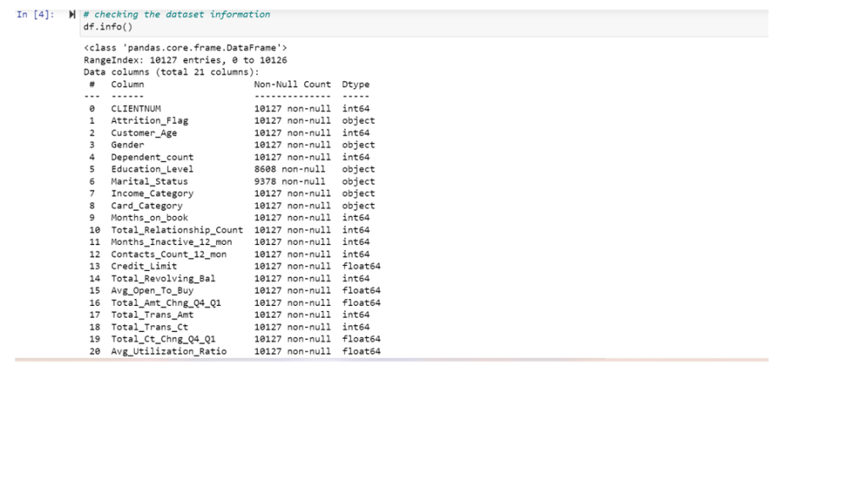
Task: Click the float64 dtype for Credit_Limit
Action: pyautogui.click(x=361, y=266)
